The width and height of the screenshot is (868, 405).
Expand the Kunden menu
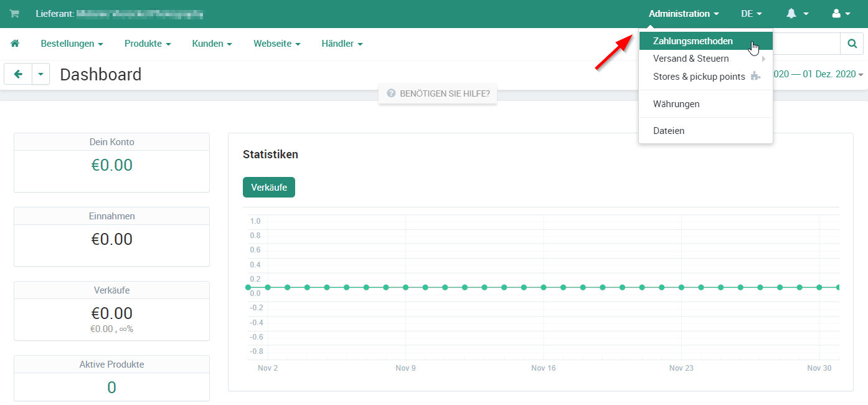pyautogui.click(x=212, y=44)
